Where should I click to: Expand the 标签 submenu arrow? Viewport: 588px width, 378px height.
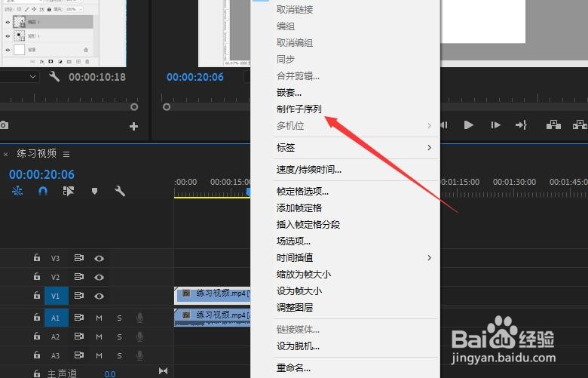(430, 148)
